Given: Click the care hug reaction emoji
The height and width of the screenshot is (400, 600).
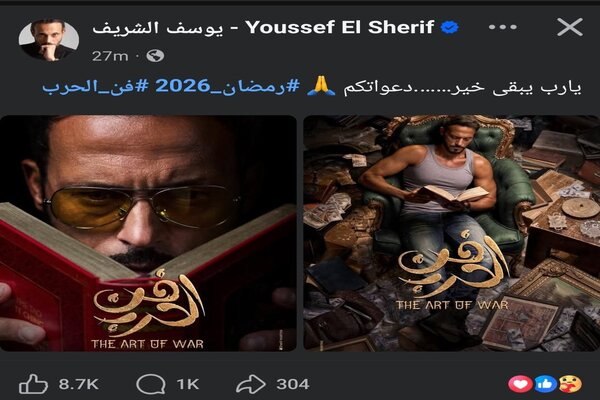Looking at the screenshot, I should [570, 384].
